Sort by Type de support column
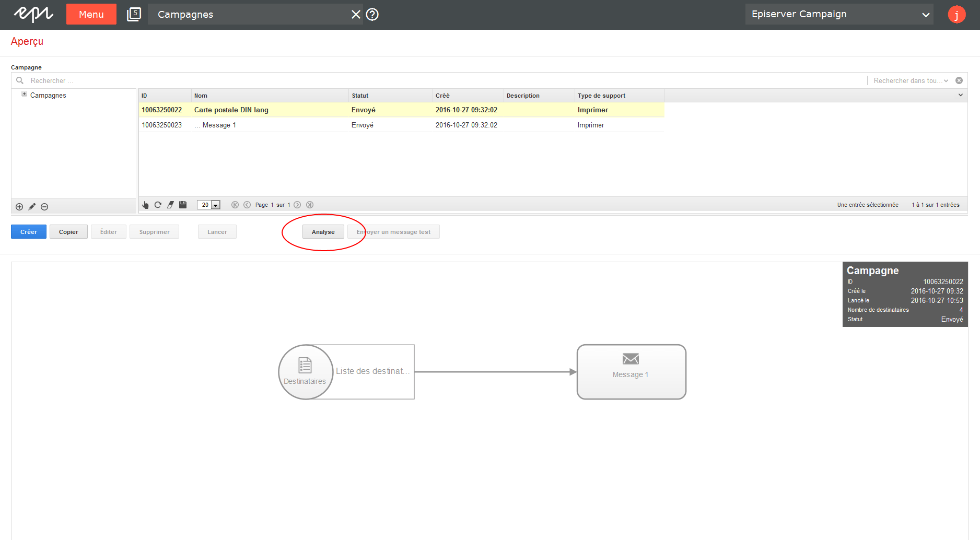The image size is (980, 540). tap(620, 96)
